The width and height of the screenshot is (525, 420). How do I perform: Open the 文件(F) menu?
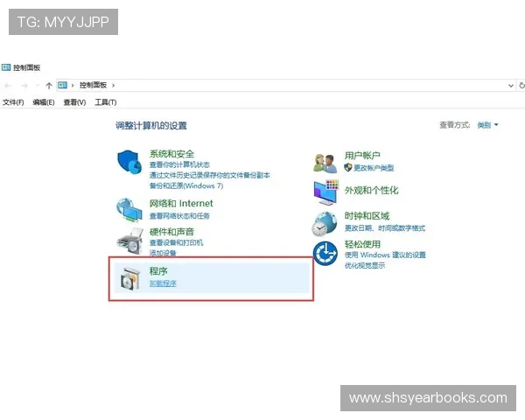pyautogui.click(x=13, y=102)
